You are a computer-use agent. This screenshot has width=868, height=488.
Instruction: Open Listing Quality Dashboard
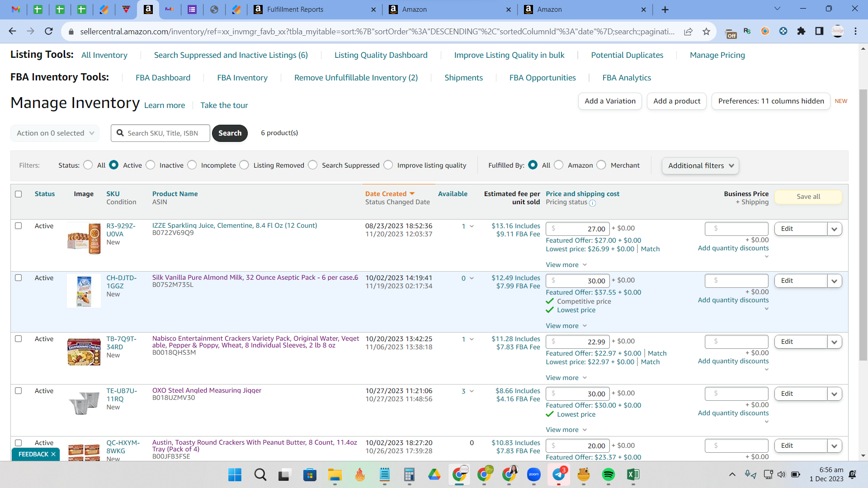(381, 55)
